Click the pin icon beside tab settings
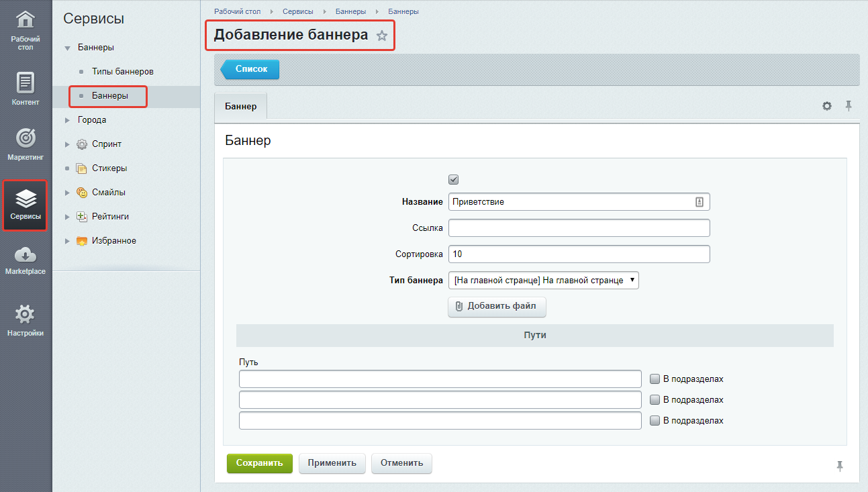The width and height of the screenshot is (868, 492). 849,106
